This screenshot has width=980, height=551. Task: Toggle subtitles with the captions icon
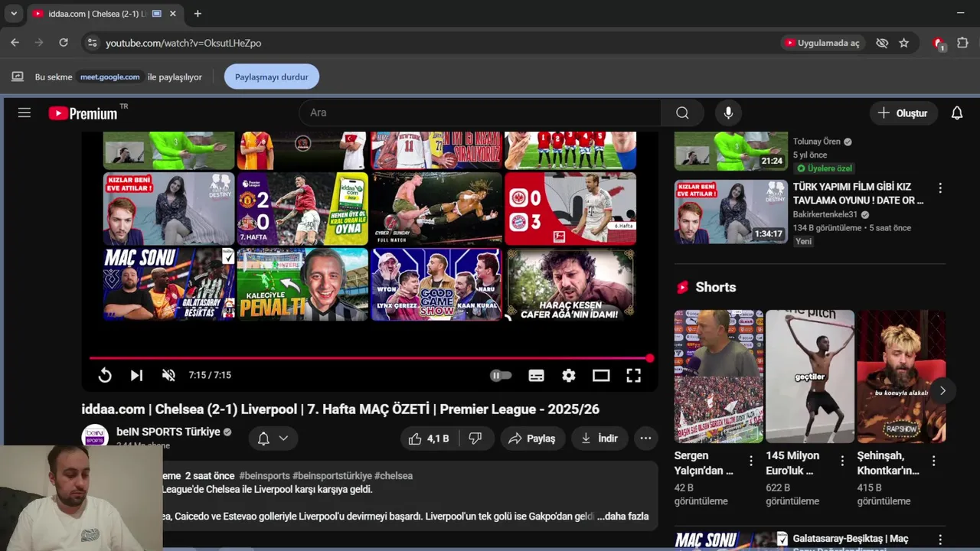pyautogui.click(x=536, y=375)
